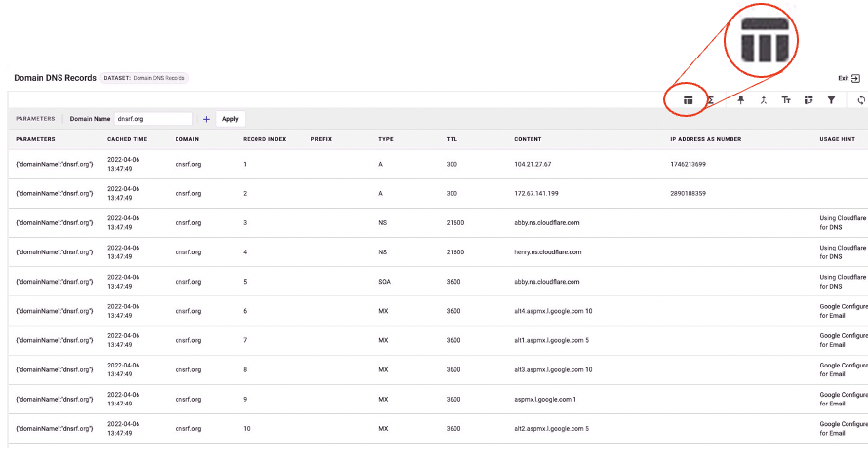Open the filter funnel icon
Viewport: 868px width, 463px height.
click(831, 99)
